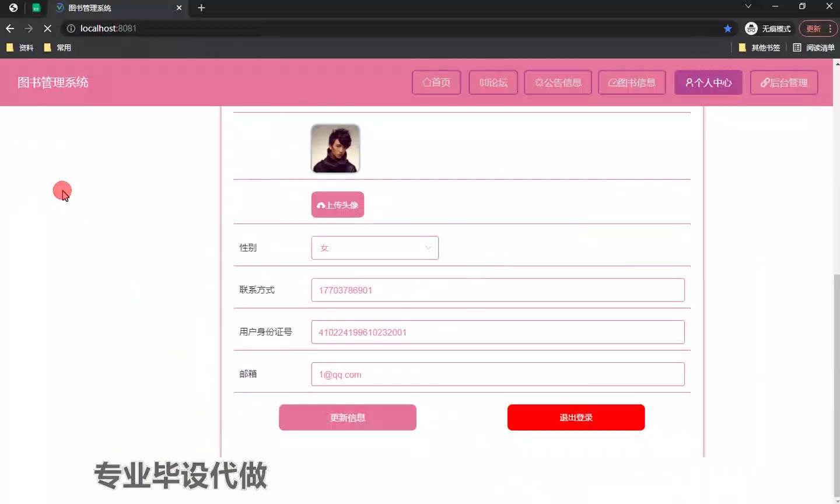The height and width of the screenshot is (504, 840).
Task: Stop page loading with X icon
Action: tap(48, 29)
